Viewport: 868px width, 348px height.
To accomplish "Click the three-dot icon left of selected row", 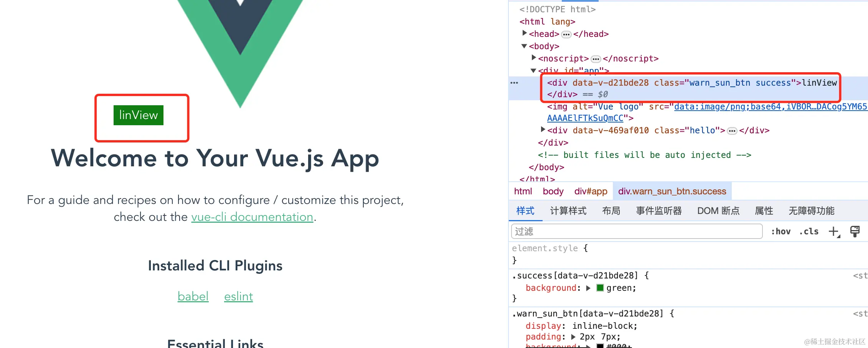I will click(x=514, y=83).
